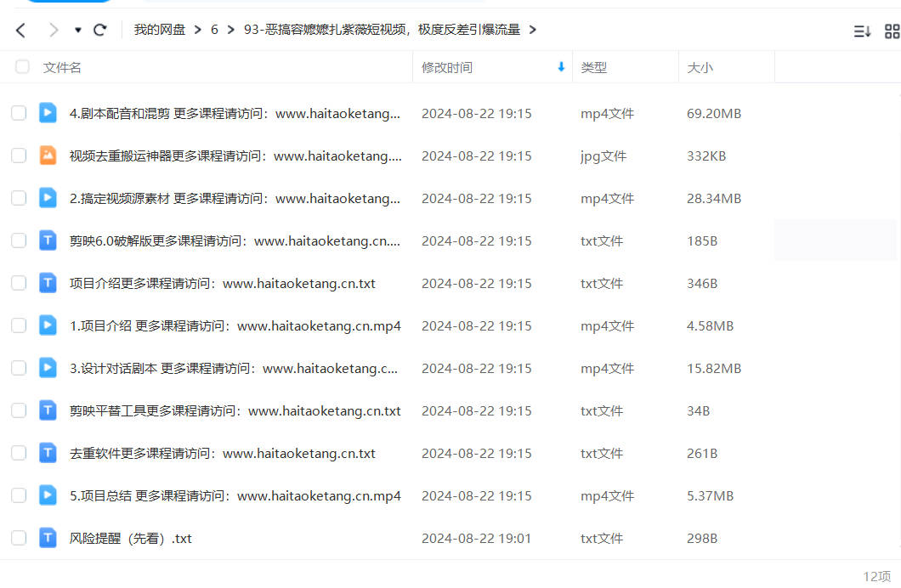The width and height of the screenshot is (901, 588).
Task: Click the text icon of 剪映6.0破解版
Action: pyautogui.click(x=48, y=240)
